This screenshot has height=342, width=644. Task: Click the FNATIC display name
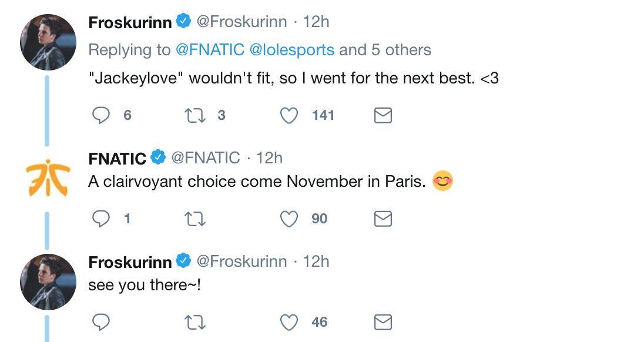[117, 159]
